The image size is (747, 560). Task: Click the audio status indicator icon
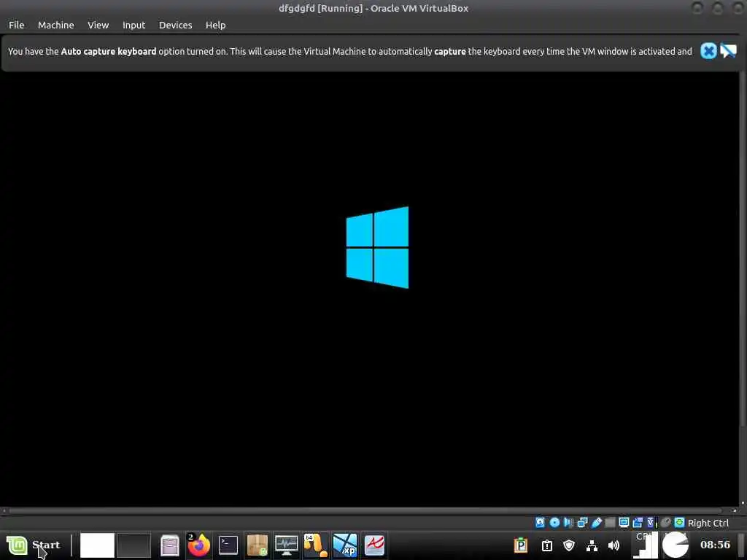(x=568, y=523)
